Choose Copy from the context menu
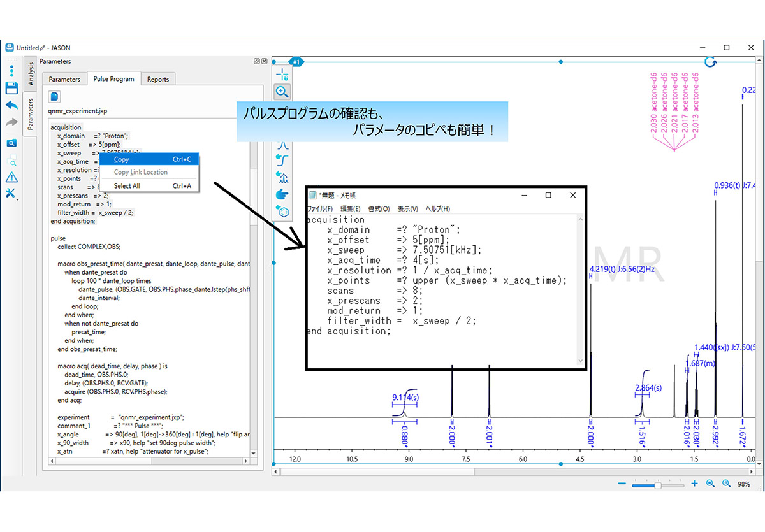This screenshot has width=765, height=532. click(121, 159)
